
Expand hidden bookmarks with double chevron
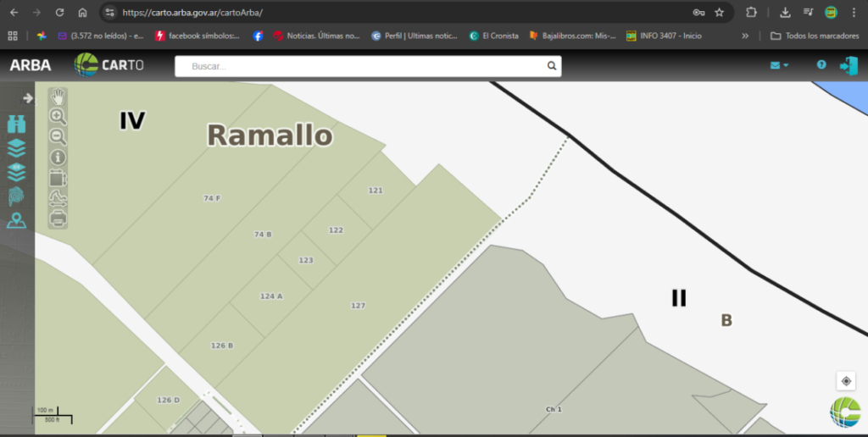pyautogui.click(x=745, y=36)
